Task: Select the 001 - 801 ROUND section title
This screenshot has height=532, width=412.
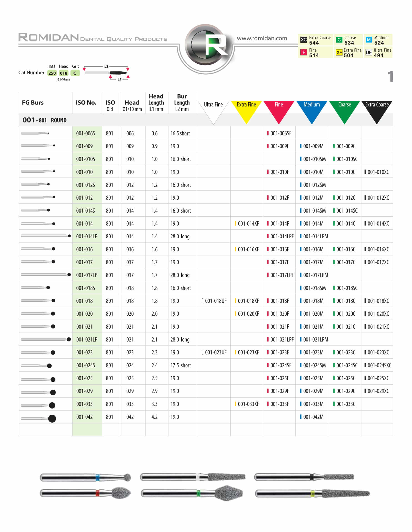Action: click(44, 120)
